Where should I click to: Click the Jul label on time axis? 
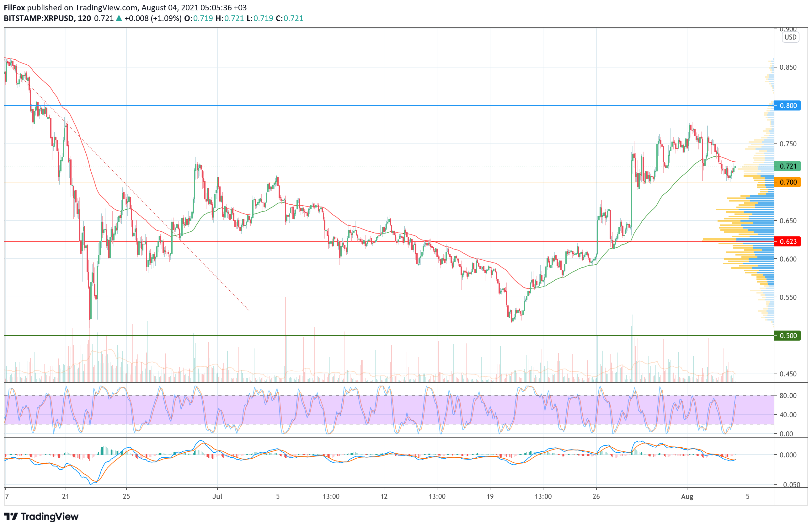pos(217,496)
